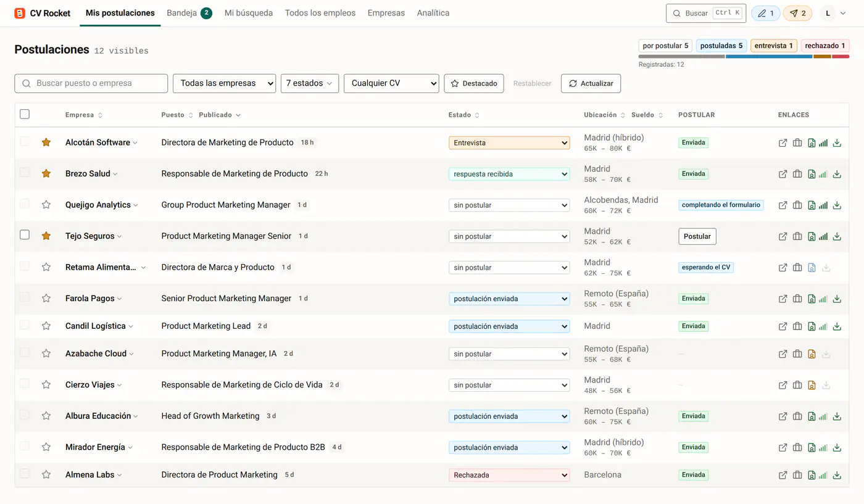Screen dimensions: 864x504
Task: Toggle the star for Farola Pagos
Action: tap(46, 299)
